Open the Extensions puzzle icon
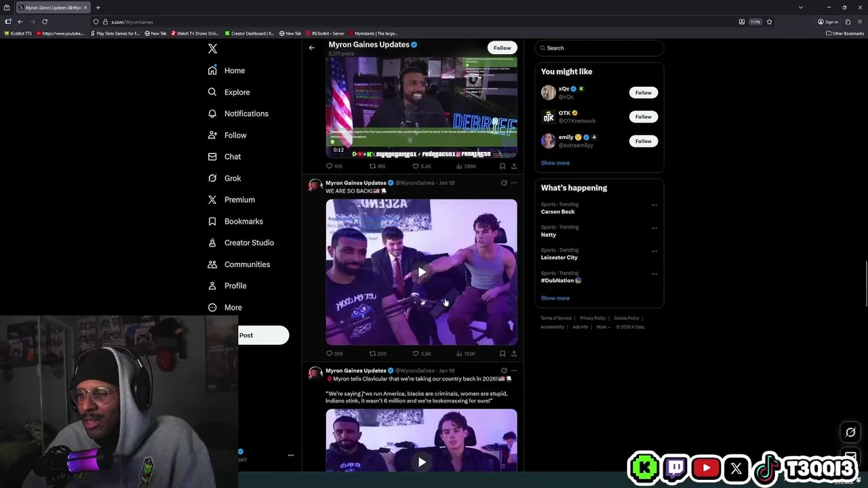The width and height of the screenshot is (868, 488). 848,22
